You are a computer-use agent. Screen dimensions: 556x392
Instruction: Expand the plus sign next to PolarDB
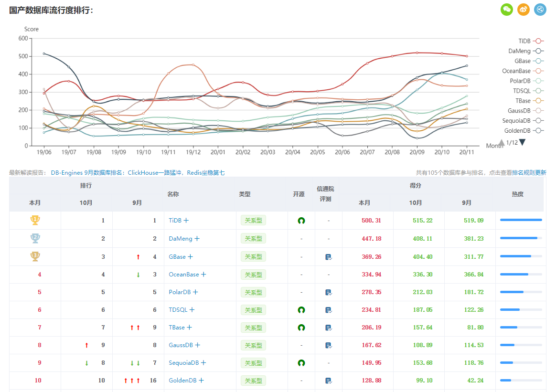(x=195, y=292)
